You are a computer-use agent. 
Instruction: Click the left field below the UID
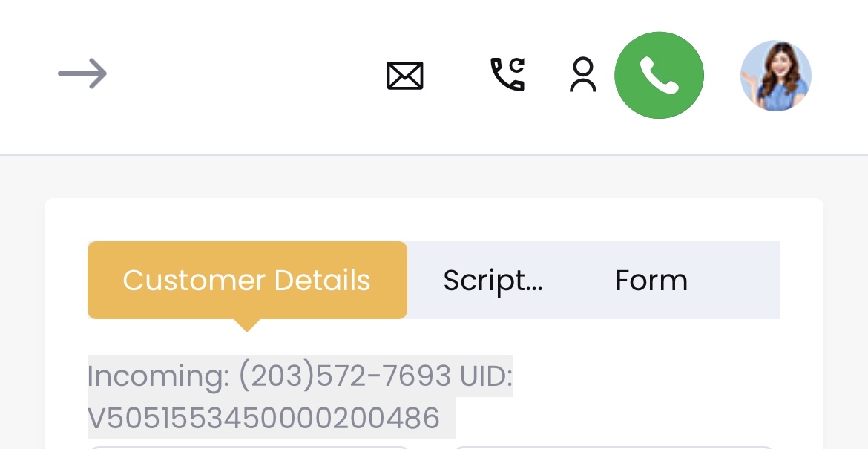pos(249,447)
